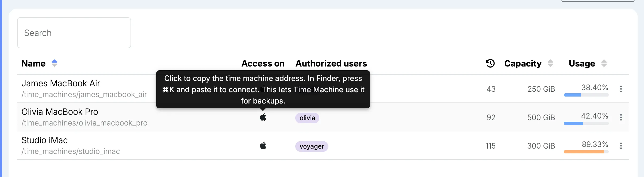The height and width of the screenshot is (177, 644).
Task: Open the James MacBook Air options menu
Action: point(621,89)
